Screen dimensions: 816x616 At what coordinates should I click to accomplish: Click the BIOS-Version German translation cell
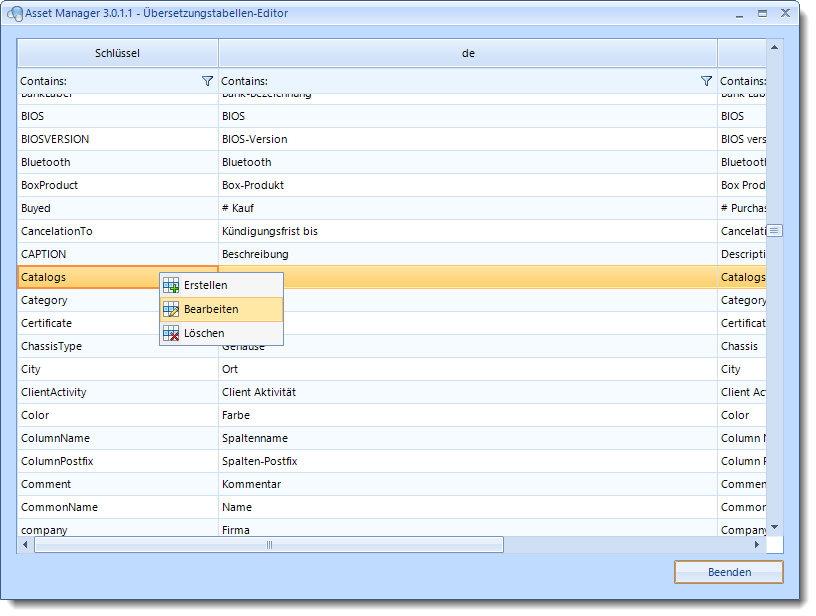(x=468, y=139)
